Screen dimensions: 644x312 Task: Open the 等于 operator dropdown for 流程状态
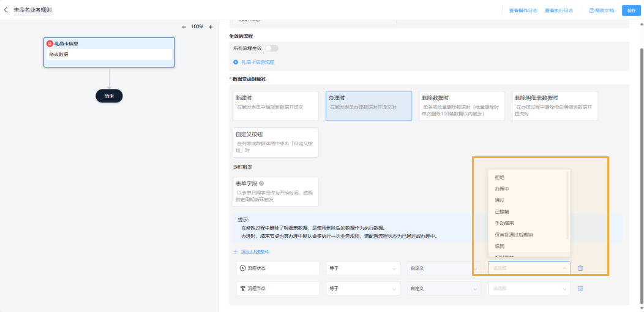pos(362,268)
